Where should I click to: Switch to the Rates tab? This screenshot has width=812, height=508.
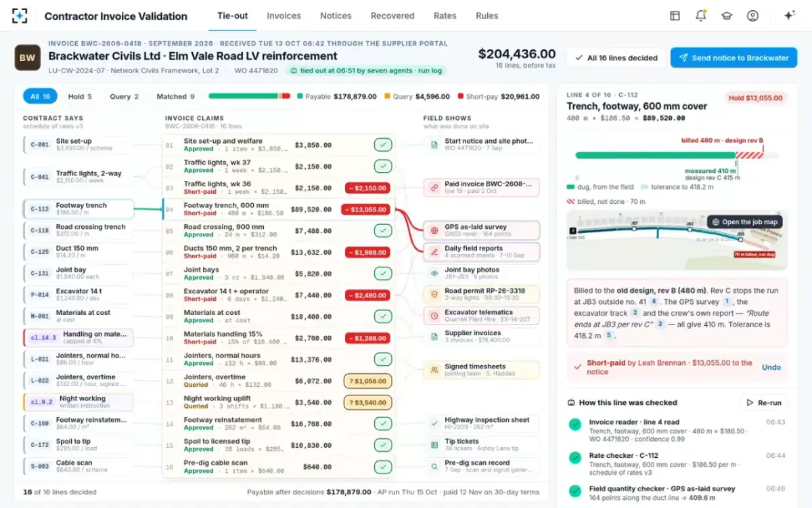coord(445,16)
